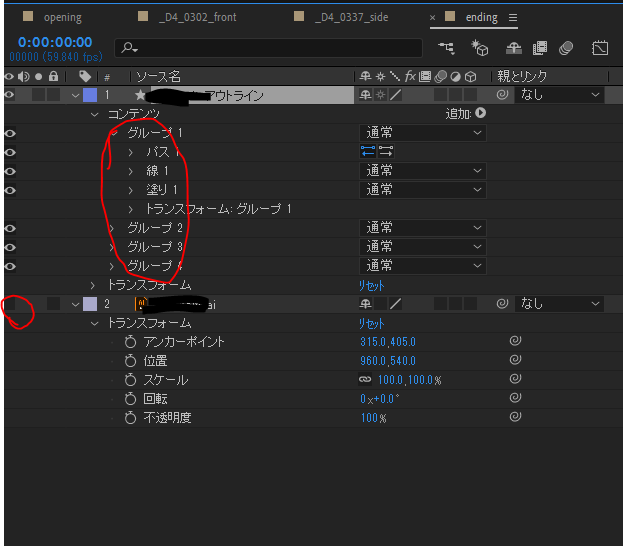623x546 pixels.
Task: Click the property pick whip for 位置
Action: pos(515,360)
